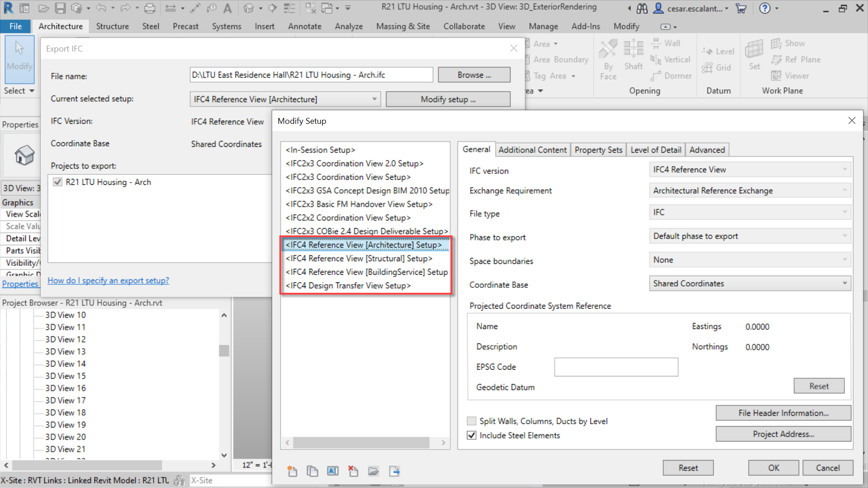Click the Default 3D View house icon
868x488 pixels.
pos(248,8)
